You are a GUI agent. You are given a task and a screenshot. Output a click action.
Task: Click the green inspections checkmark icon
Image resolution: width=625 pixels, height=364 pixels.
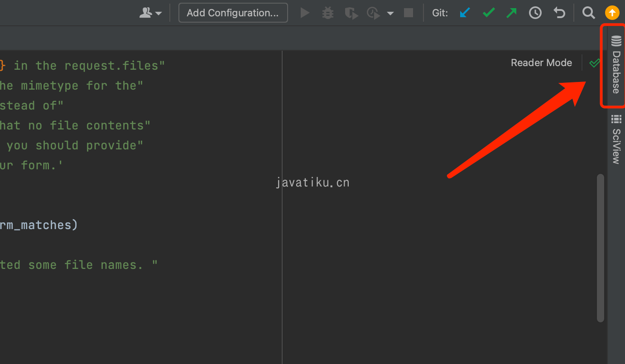tap(594, 63)
